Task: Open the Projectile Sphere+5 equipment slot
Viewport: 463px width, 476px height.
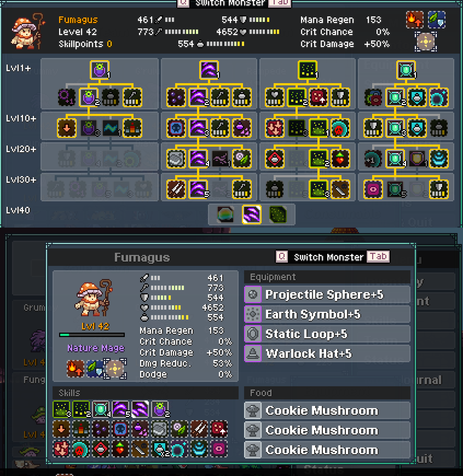Action: 327,295
